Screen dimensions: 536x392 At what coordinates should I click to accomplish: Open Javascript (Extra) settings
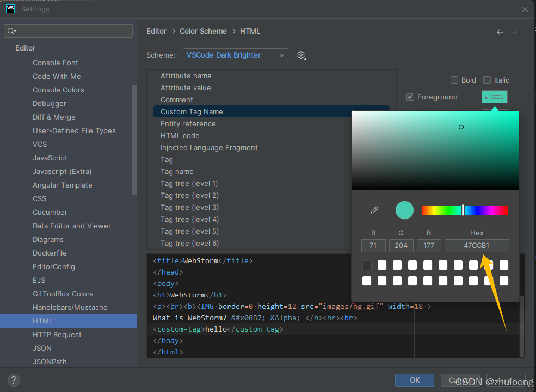pos(62,171)
